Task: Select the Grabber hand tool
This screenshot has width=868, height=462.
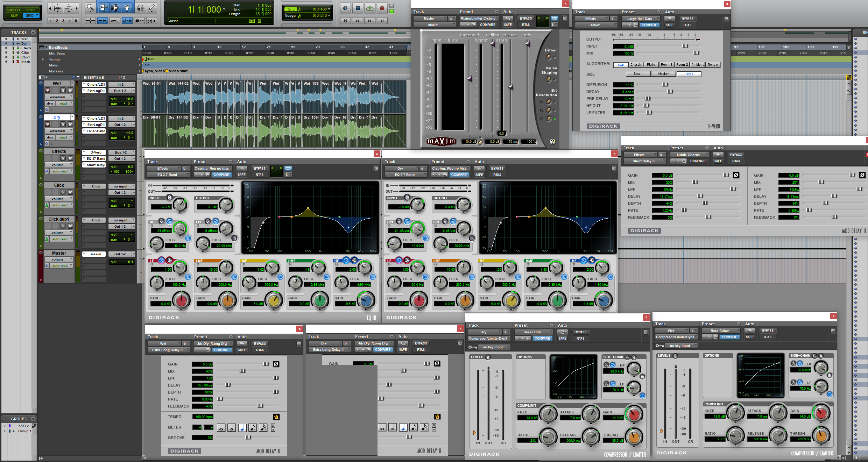Action: coord(127,7)
